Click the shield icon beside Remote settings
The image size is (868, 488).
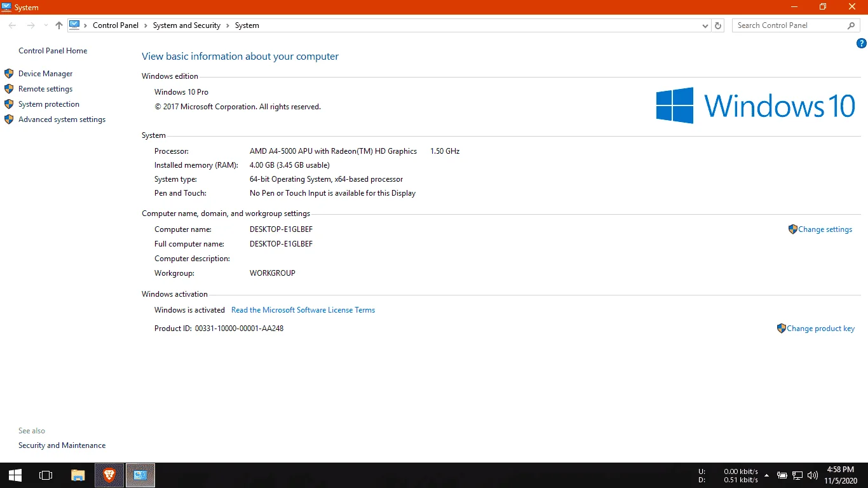9,89
